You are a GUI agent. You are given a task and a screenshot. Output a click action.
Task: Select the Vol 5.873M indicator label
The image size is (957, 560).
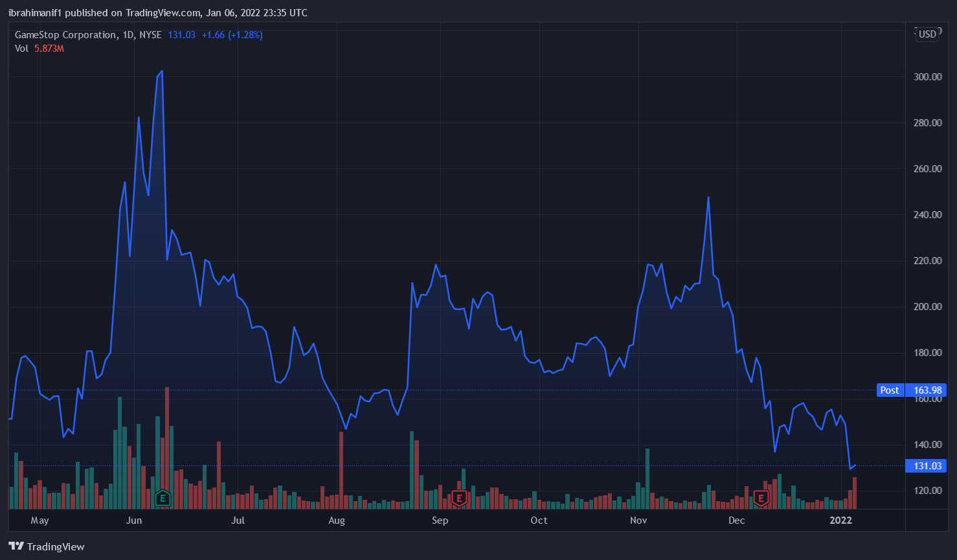click(x=39, y=49)
